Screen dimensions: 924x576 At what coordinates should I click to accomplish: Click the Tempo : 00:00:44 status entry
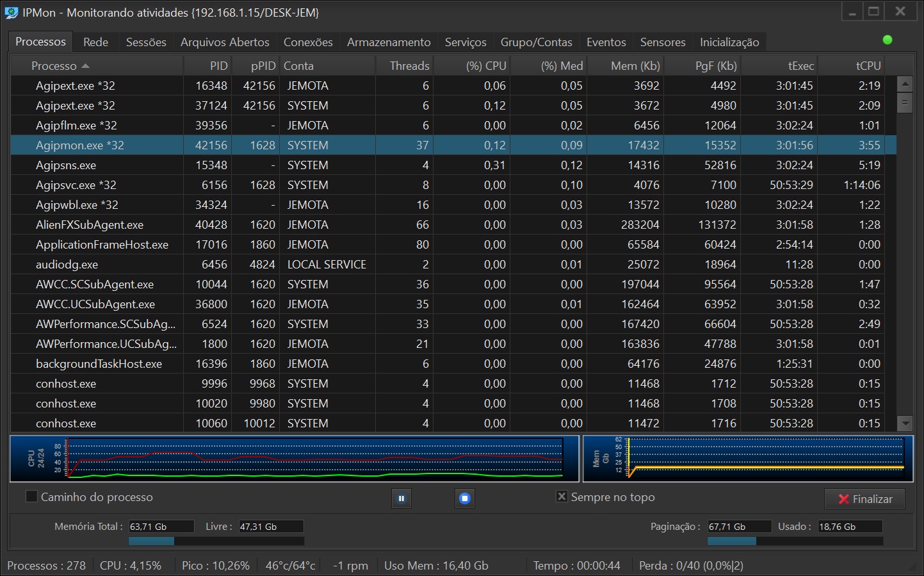577,566
